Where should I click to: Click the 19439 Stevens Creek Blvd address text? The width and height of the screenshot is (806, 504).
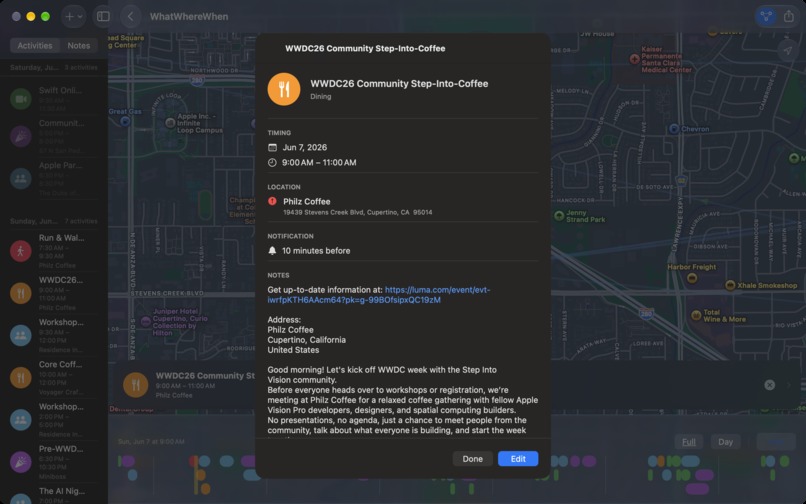358,212
